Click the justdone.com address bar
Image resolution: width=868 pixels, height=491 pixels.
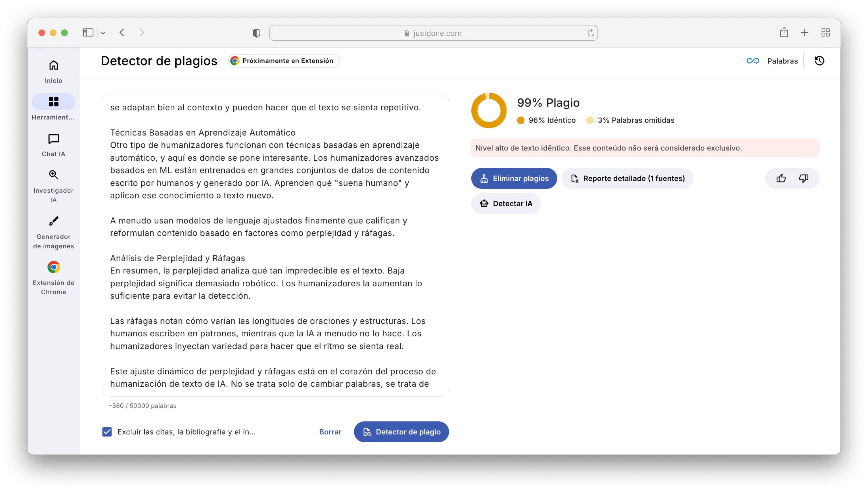[433, 33]
